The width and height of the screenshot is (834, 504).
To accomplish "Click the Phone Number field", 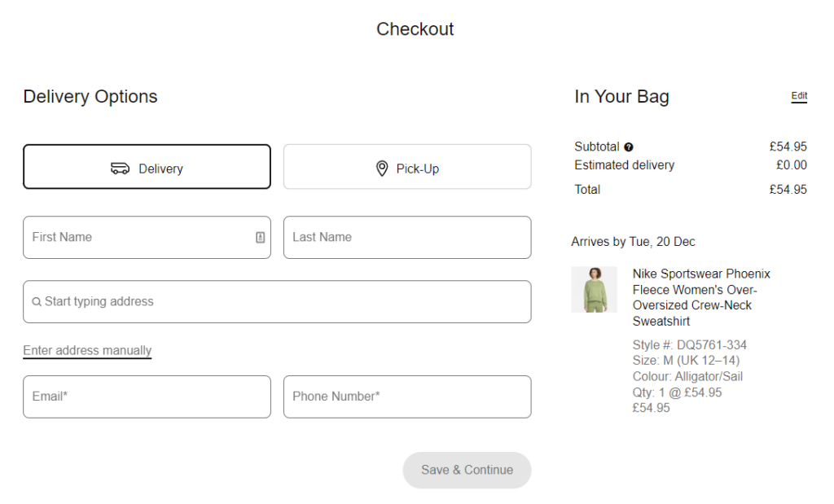I will [x=406, y=397].
